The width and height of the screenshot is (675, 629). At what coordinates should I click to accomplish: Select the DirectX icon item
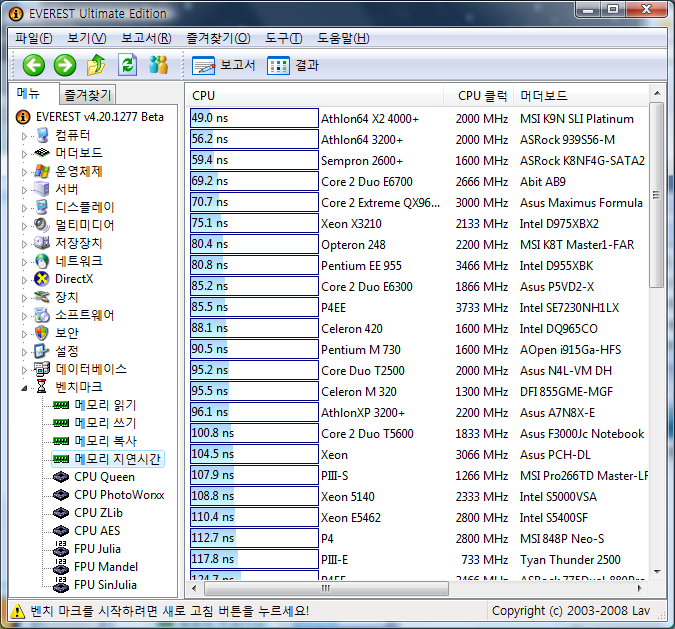[42, 279]
